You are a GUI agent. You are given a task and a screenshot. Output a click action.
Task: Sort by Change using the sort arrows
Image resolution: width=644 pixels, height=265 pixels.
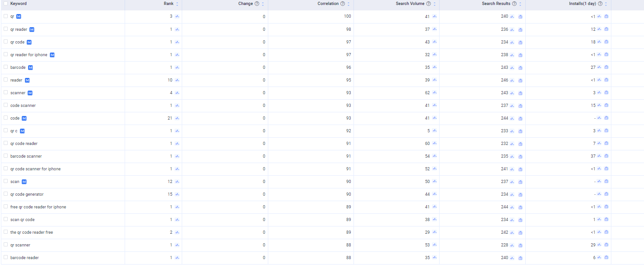[263, 4]
